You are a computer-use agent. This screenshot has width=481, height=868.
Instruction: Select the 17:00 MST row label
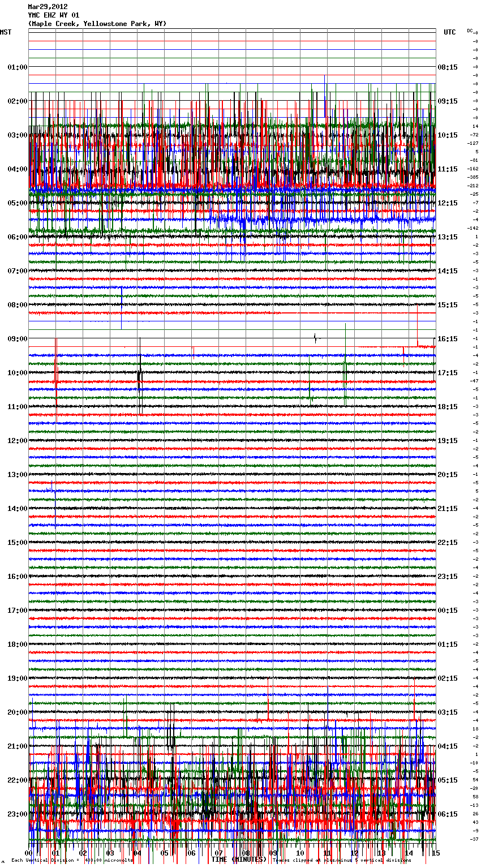[x=18, y=611]
